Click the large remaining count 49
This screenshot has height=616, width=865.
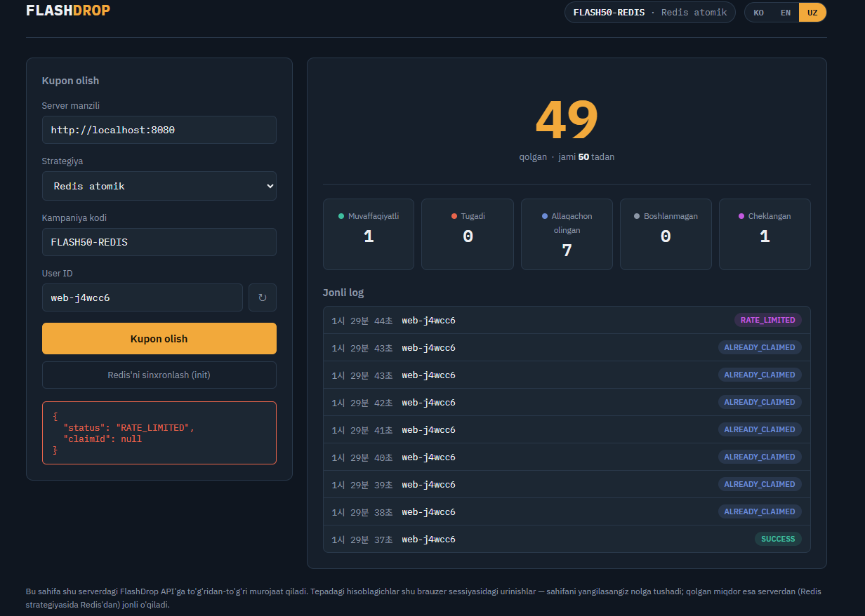[567, 120]
